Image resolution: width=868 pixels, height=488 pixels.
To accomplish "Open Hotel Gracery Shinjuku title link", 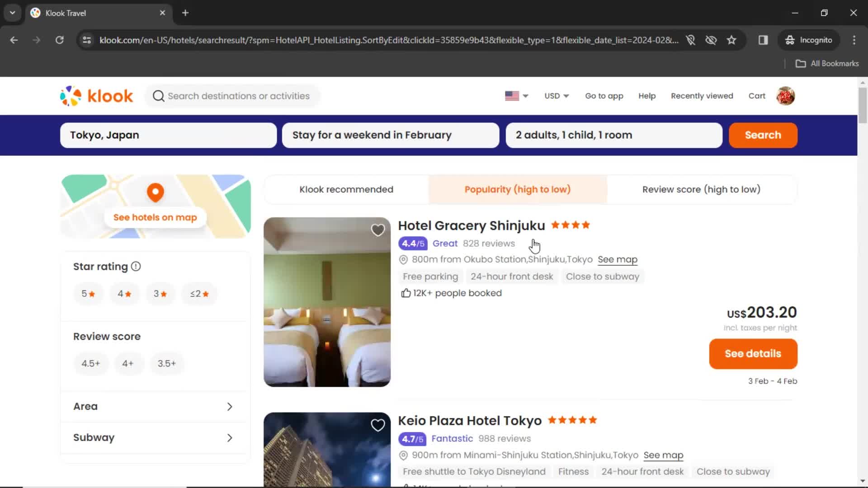I will point(472,225).
